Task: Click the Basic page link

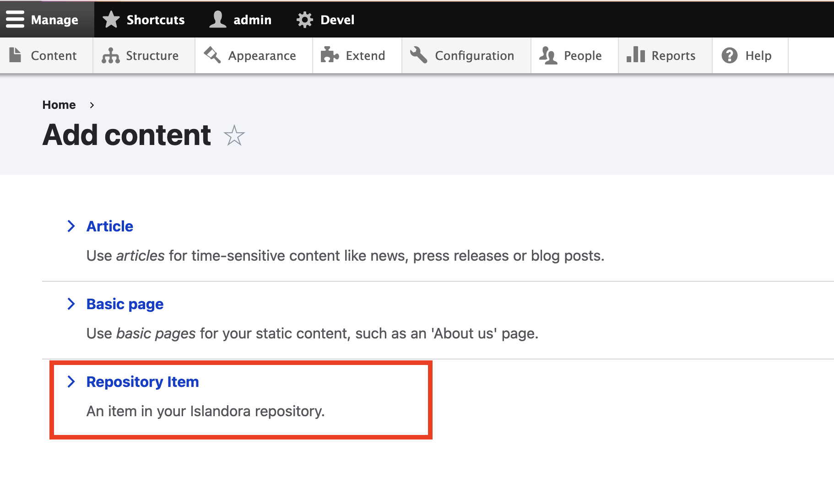Action: (x=125, y=304)
